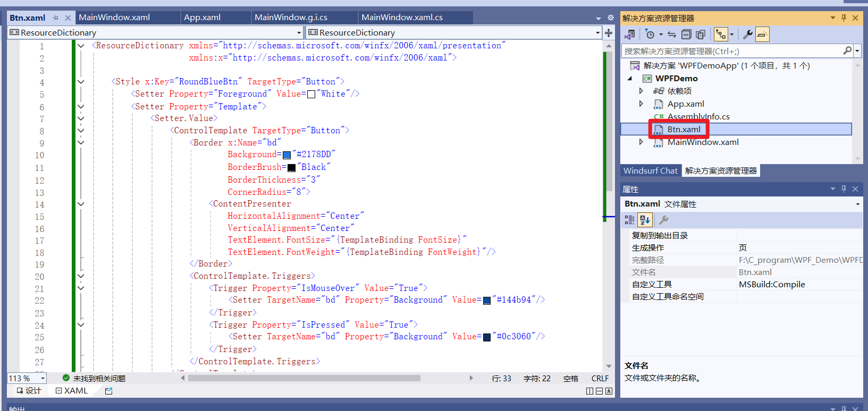Click the vertical split panes icon
The image size is (868, 411).
589,391
